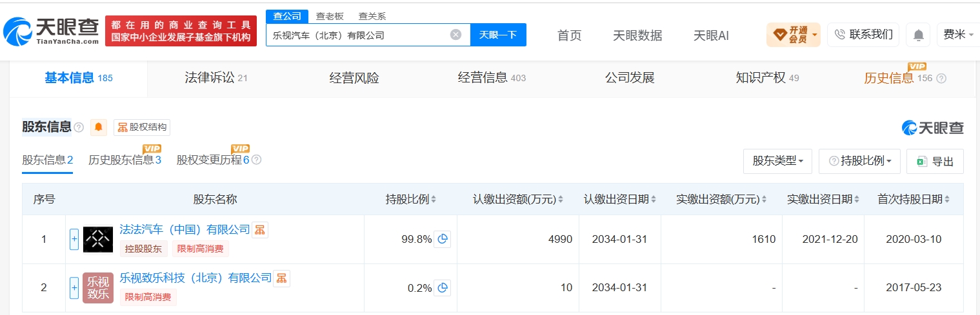Expand row 2 with plus button

pos(74,288)
